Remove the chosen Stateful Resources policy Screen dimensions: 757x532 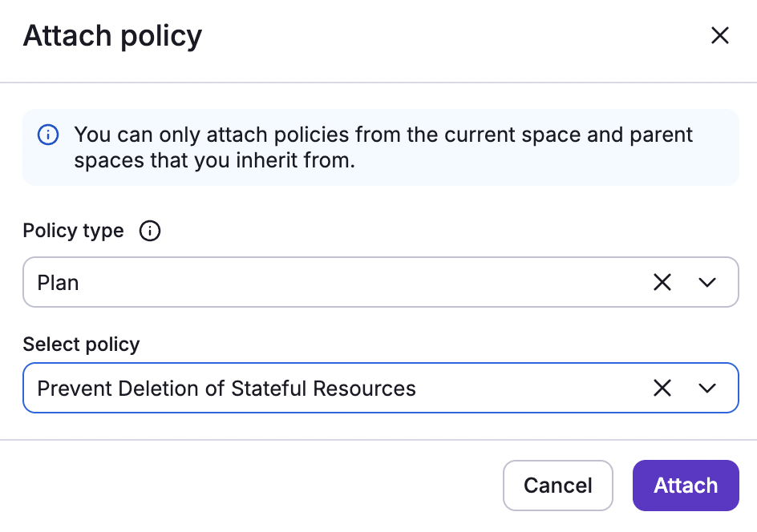(x=662, y=388)
